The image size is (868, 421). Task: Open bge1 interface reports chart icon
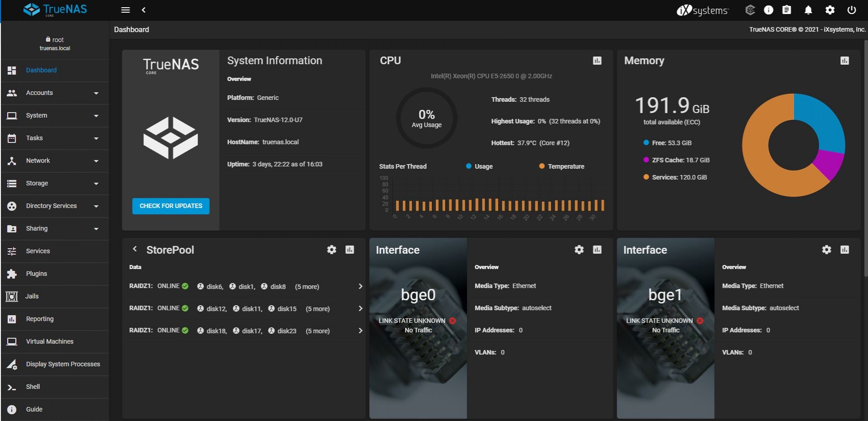(x=844, y=250)
